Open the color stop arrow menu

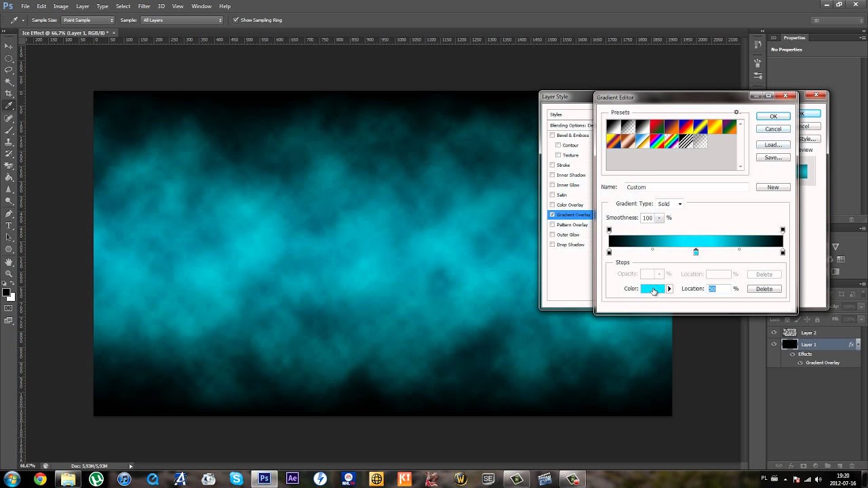pos(669,289)
